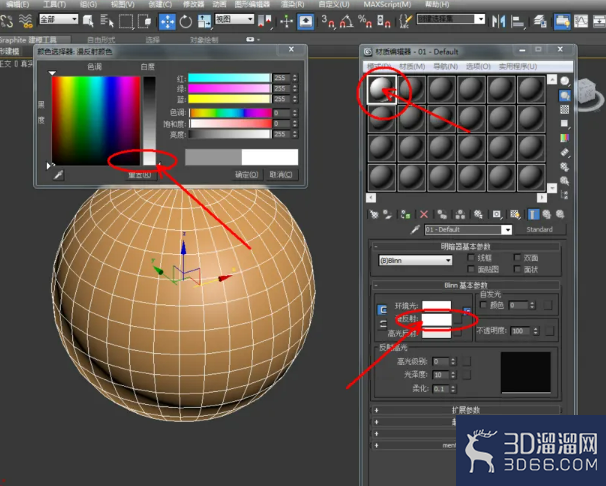Open 视图 reference coordinate dropdown
606x486 pixels.
[234, 19]
